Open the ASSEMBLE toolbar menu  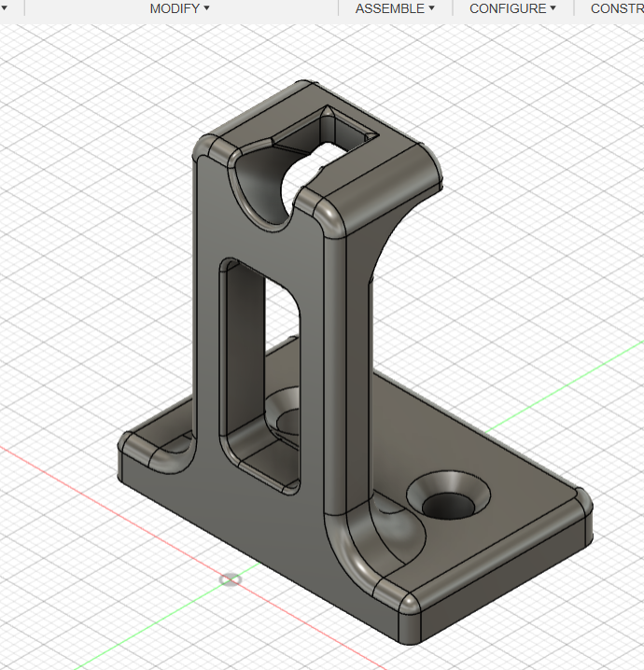coord(395,8)
